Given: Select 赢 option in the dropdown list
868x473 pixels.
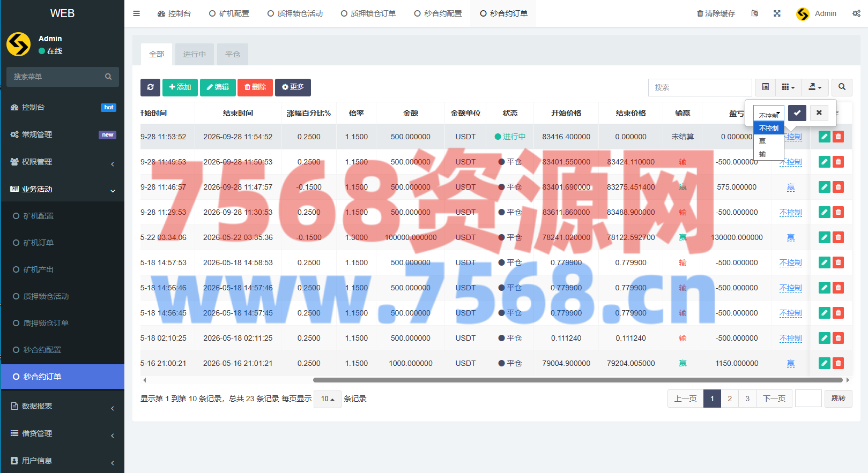Looking at the screenshot, I should (769, 141).
